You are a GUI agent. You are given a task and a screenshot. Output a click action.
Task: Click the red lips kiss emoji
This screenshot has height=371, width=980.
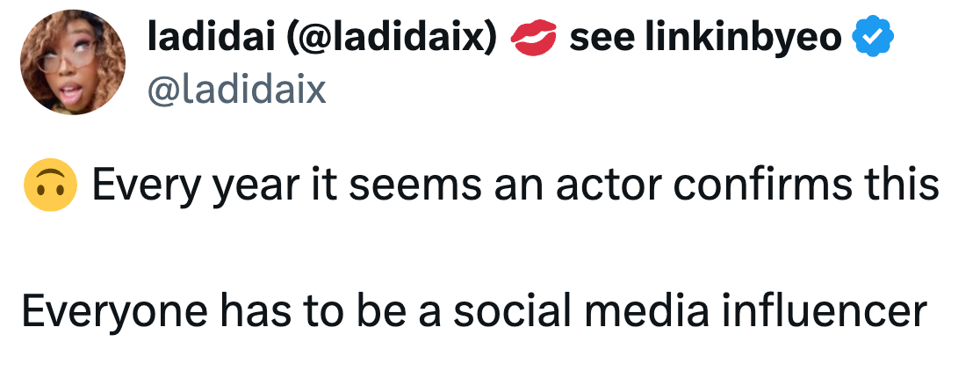533,38
